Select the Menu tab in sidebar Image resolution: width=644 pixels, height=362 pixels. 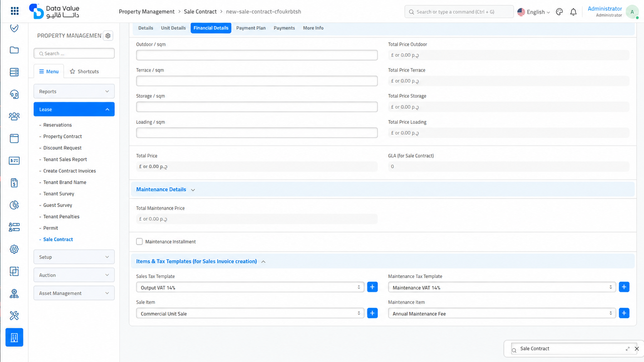(x=49, y=71)
